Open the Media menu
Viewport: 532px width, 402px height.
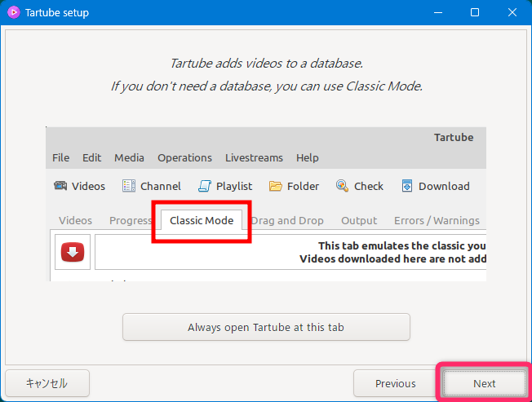pos(129,157)
